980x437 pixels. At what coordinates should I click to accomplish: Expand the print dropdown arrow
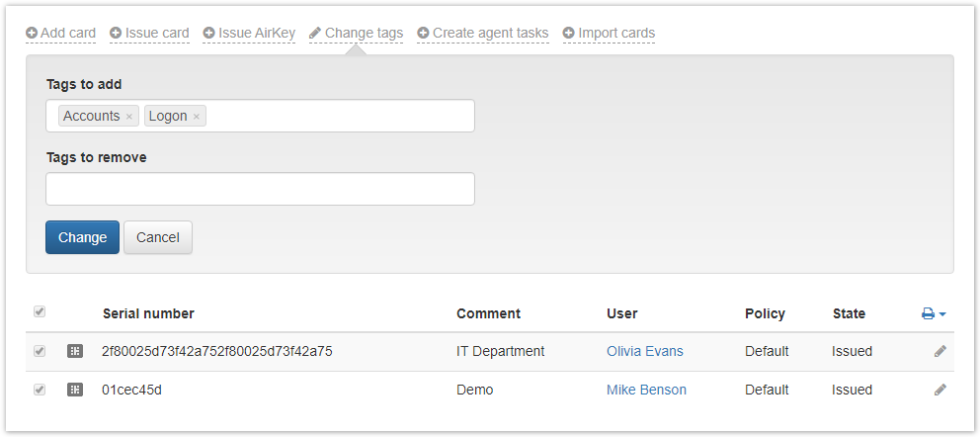(x=942, y=314)
